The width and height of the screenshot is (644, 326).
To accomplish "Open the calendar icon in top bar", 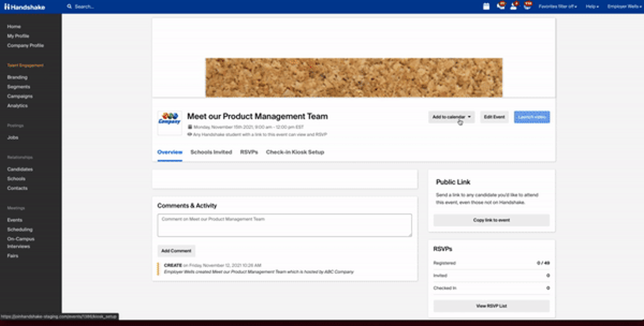I will pyautogui.click(x=486, y=6).
